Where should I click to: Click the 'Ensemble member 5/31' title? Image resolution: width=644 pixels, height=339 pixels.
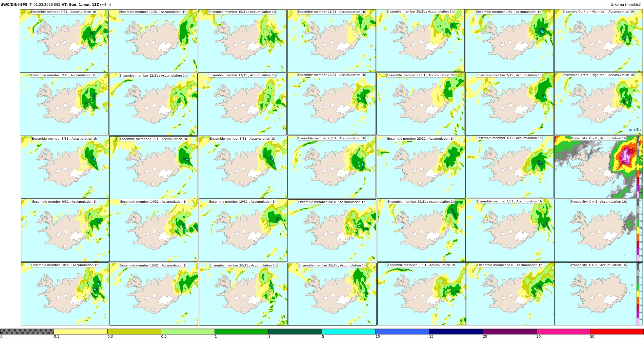click(x=510, y=265)
